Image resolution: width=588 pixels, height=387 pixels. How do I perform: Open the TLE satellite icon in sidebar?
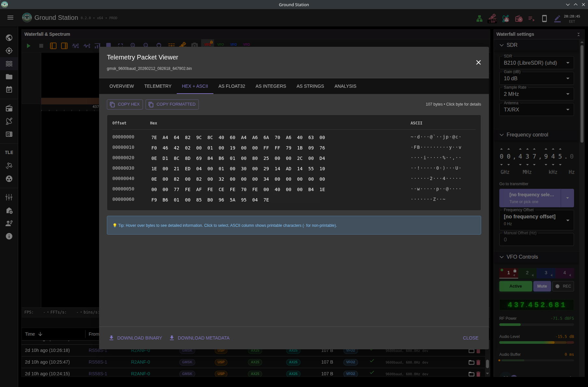tap(9, 165)
